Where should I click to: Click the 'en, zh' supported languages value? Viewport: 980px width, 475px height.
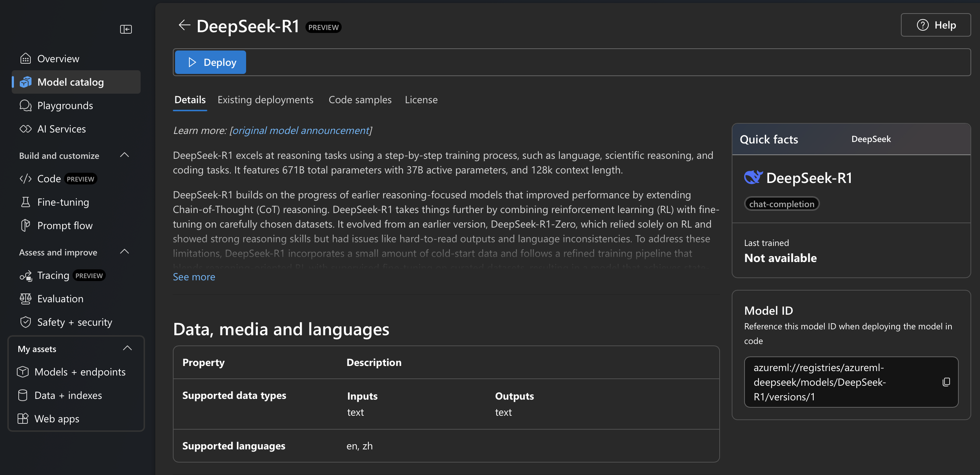(x=360, y=446)
